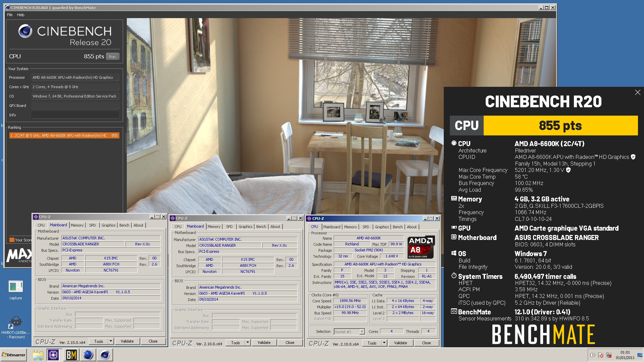Open the volume speaker tray icon
The image size is (644, 362).
click(593, 355)
